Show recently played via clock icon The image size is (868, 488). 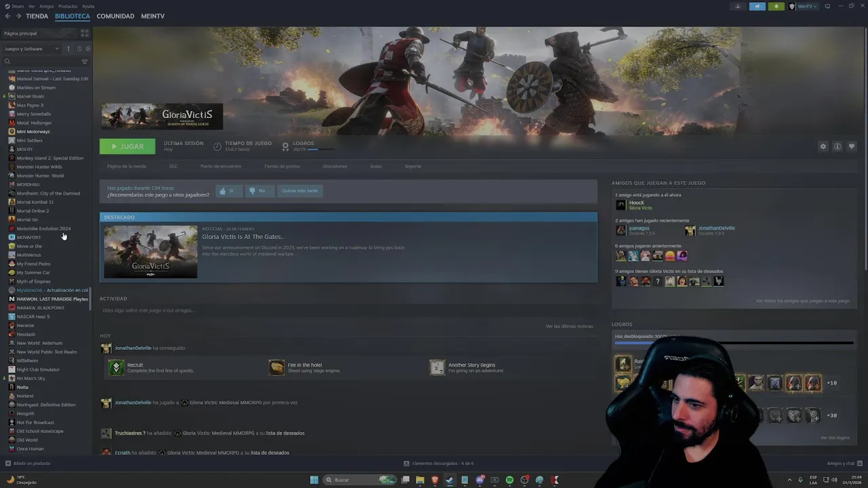(x=79, y=49)
